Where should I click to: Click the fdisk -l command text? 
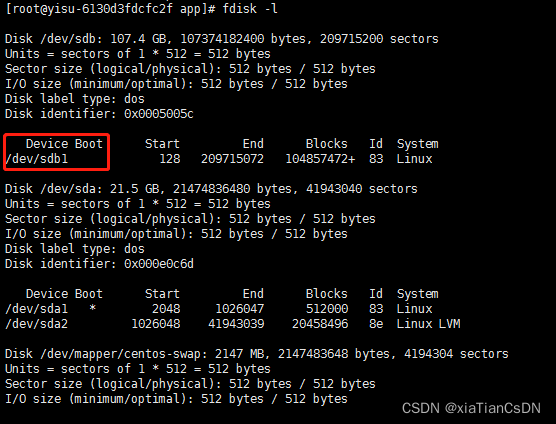(x=250, y=8)
